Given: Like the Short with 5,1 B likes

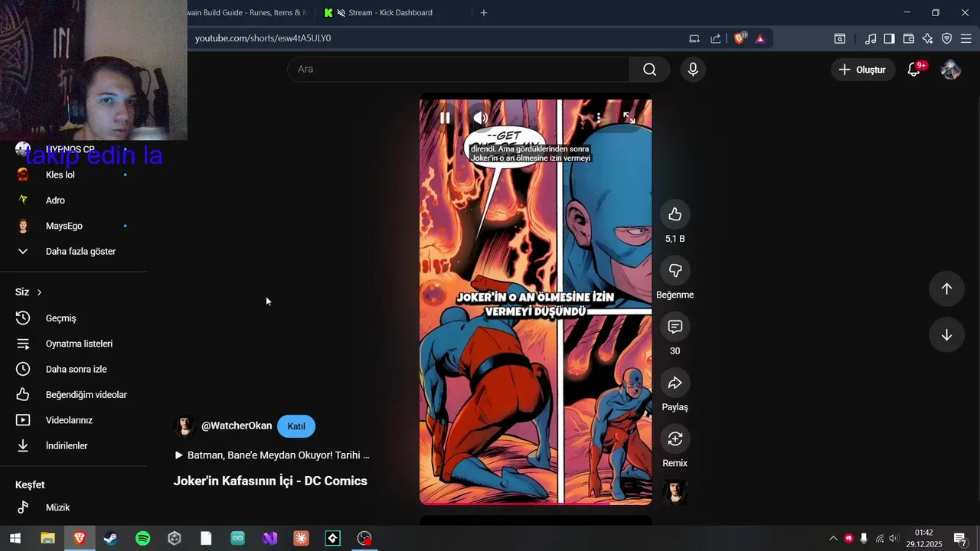Looking at the screenshot, I should point(675,214).
